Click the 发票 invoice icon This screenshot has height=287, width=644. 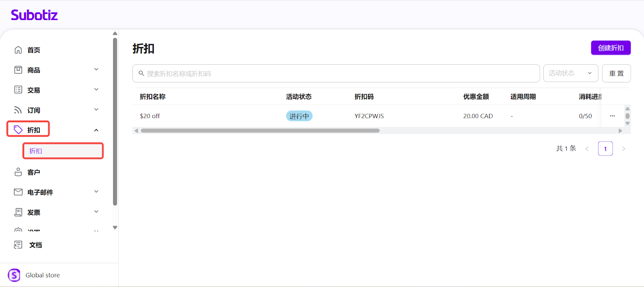pyautogui.click(x=18, y=212)
